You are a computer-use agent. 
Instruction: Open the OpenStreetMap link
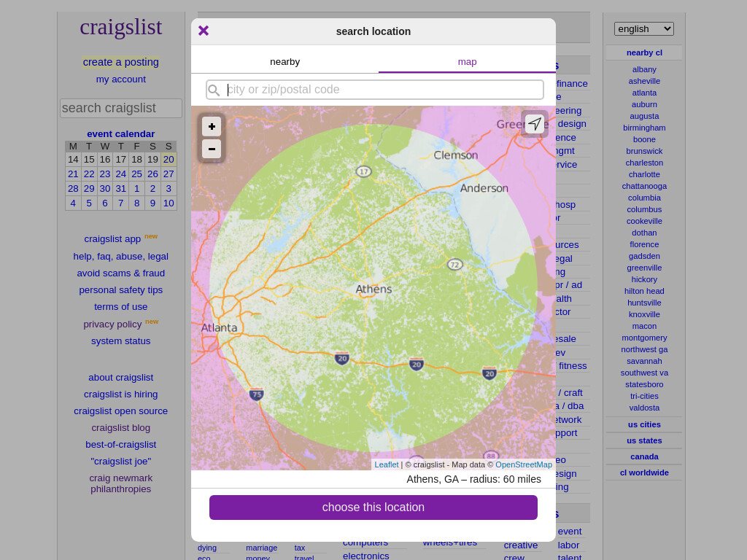tap(524, 464)
